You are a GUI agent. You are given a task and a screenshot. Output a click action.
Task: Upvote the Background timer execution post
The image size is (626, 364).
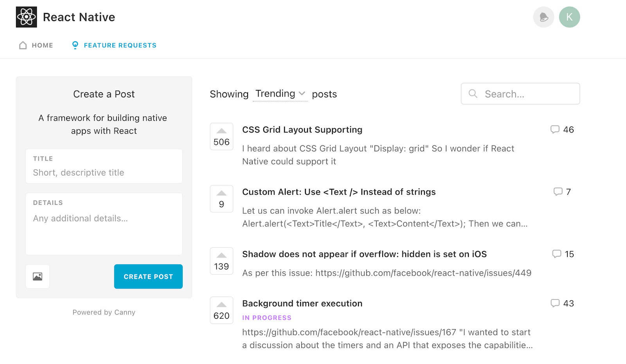pyautogui.click(x=221, y=310)
